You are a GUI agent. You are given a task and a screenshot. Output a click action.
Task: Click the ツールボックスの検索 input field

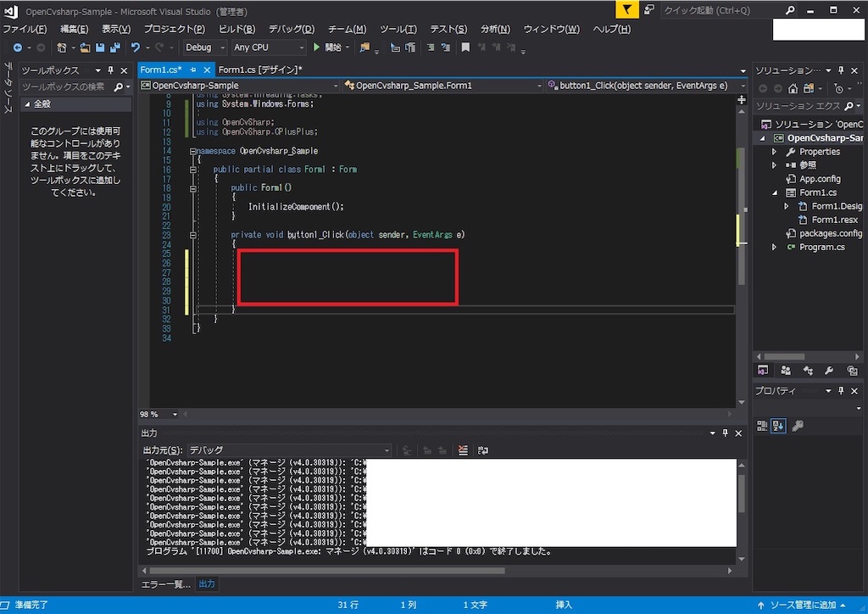click(66, 87)
